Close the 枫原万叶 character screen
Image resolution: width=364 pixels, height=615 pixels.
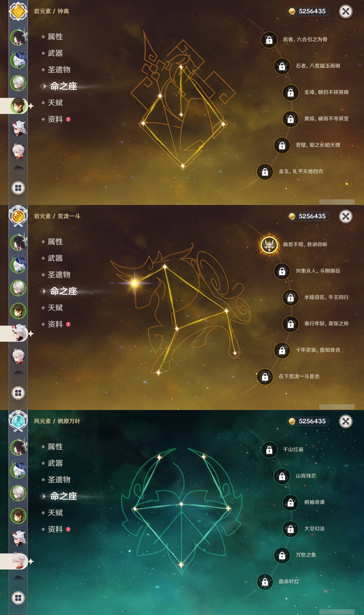click(x=346, y=421)
